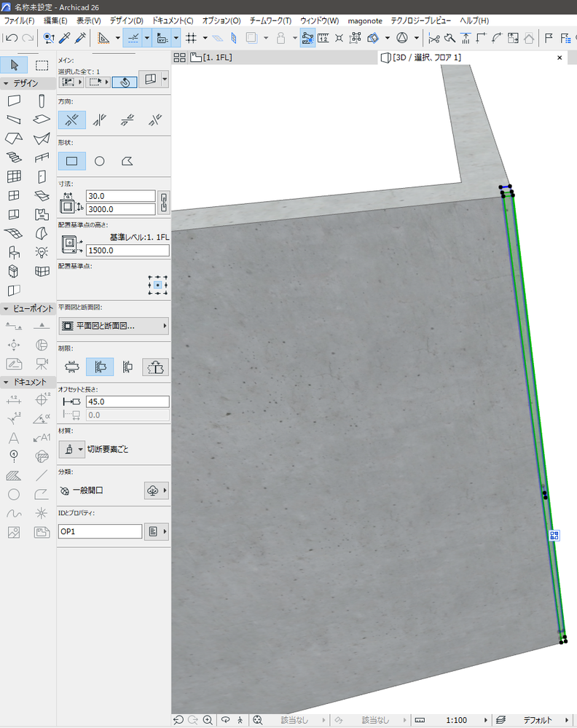
Task: Select the Zone tool
Action: coord(42,214)
